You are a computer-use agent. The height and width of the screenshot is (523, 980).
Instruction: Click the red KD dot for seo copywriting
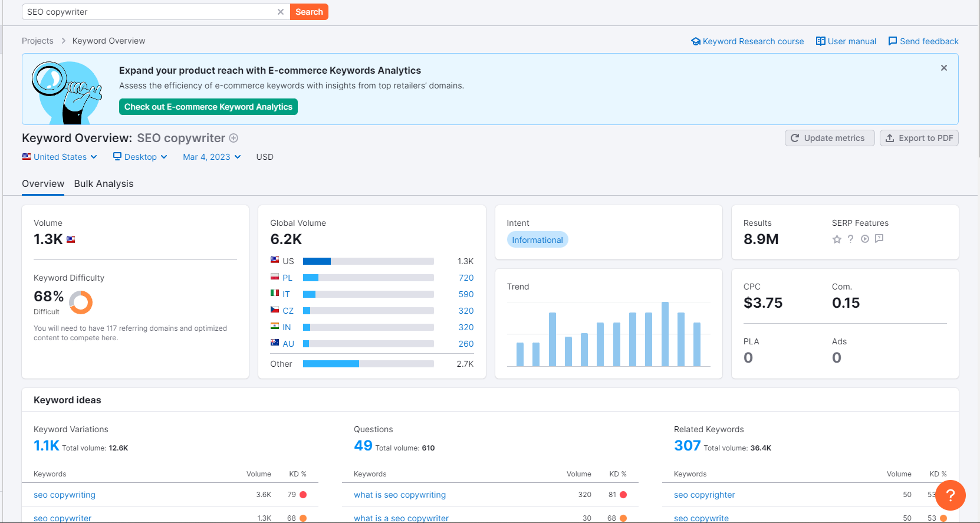[x=303, y=495]
